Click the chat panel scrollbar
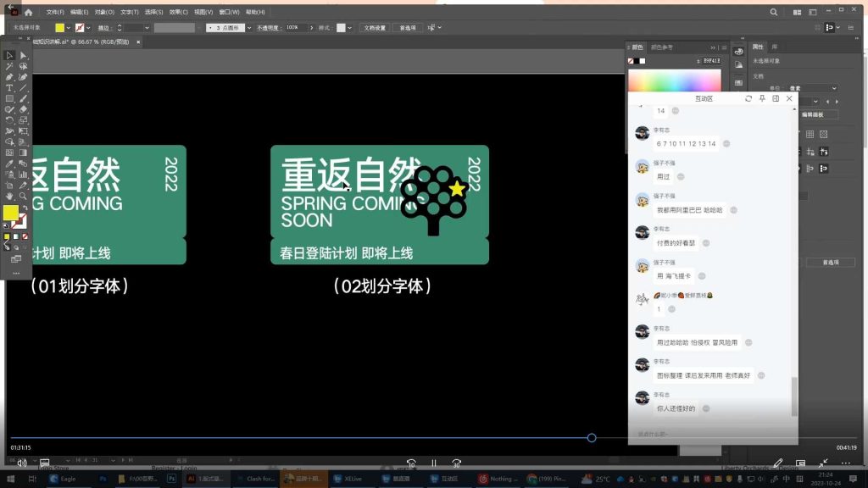The width and height of the screenshot is (868, 488). coord(794,396)
